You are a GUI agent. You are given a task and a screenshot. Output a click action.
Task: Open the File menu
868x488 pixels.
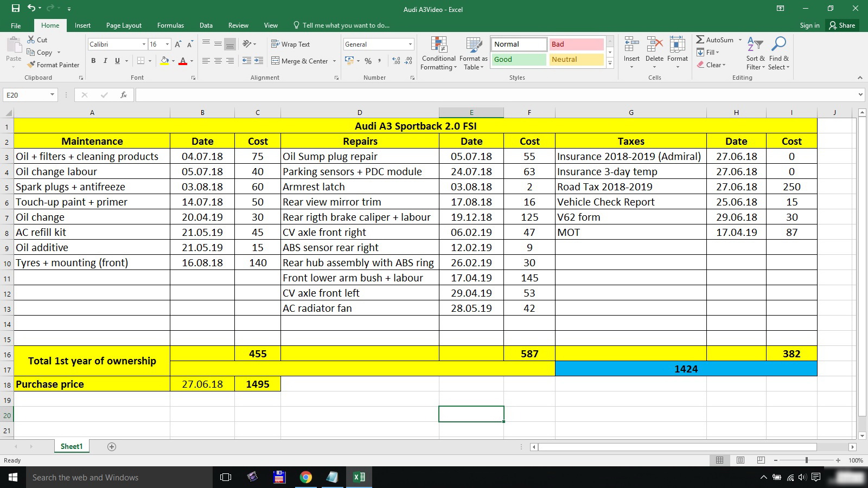click(x=16, y=25)
